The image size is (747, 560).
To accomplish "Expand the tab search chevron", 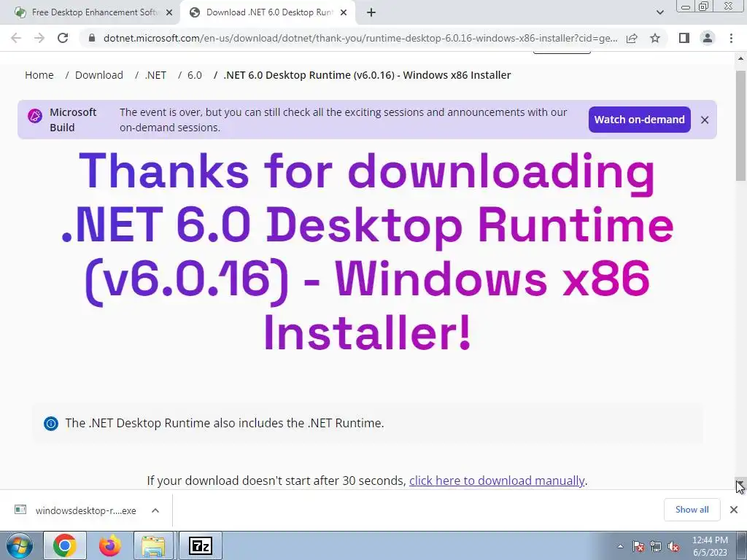I will point(659,12).
